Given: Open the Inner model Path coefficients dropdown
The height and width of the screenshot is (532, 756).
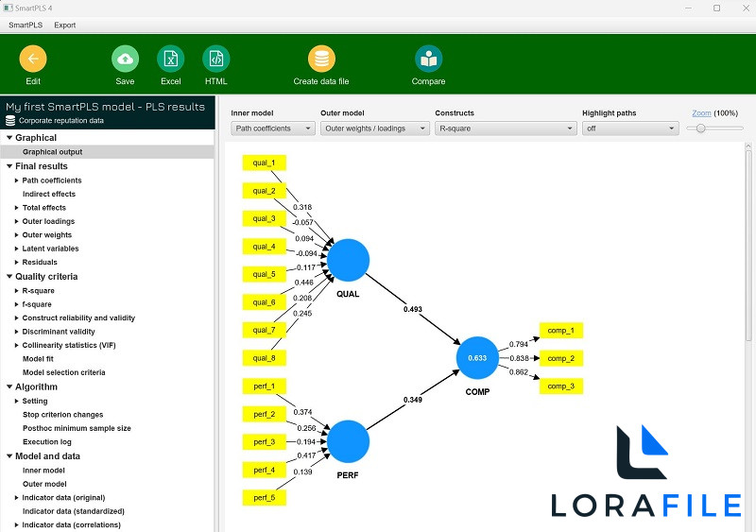Looking at the screenshot, I should pyautogui.click(x=273, y=129).
